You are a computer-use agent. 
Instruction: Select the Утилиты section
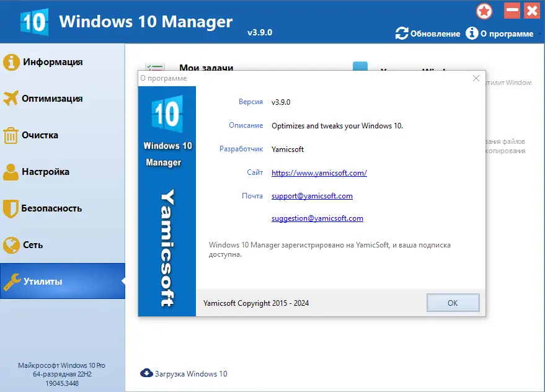pos(63,281)
